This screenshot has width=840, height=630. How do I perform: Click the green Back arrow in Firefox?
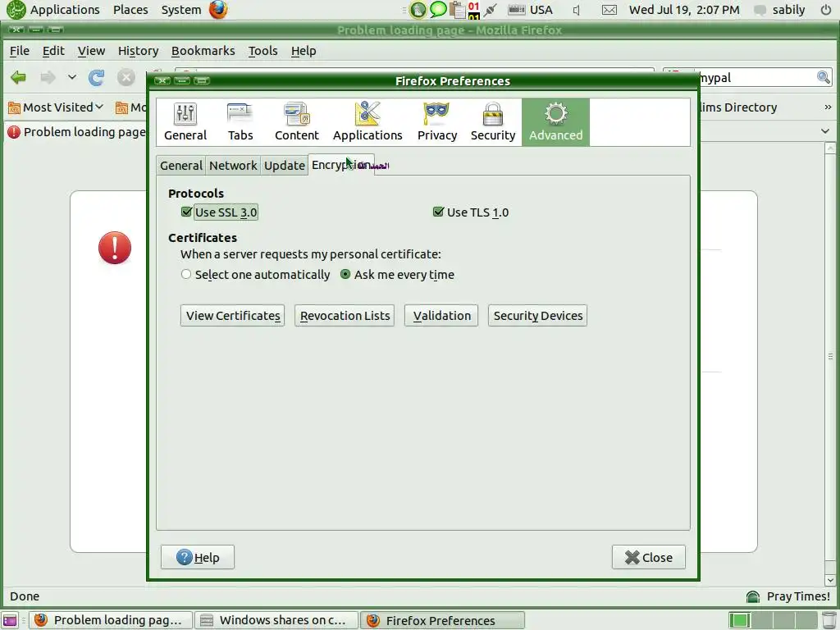(18, 78)
